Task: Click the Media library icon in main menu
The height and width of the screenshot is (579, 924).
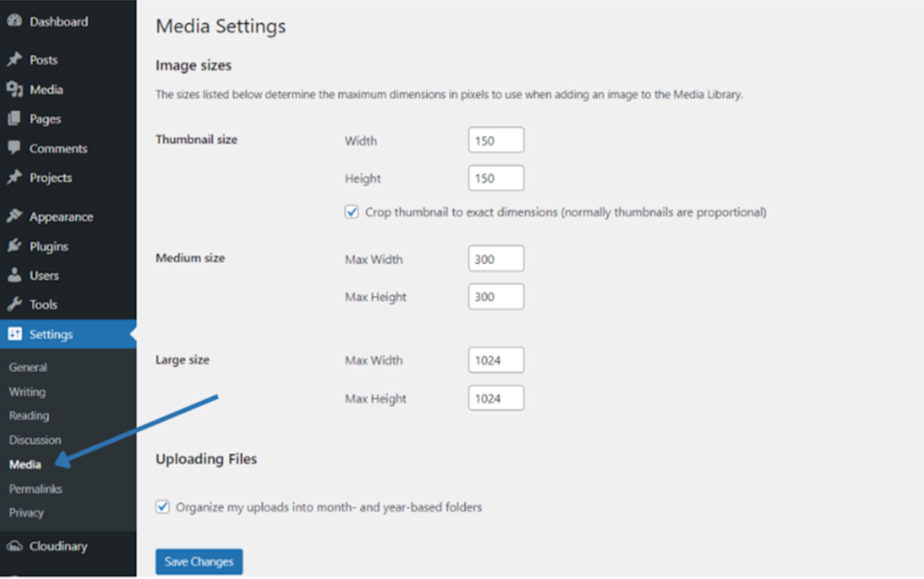Action: pyautogui.click(x=15, y=89)
